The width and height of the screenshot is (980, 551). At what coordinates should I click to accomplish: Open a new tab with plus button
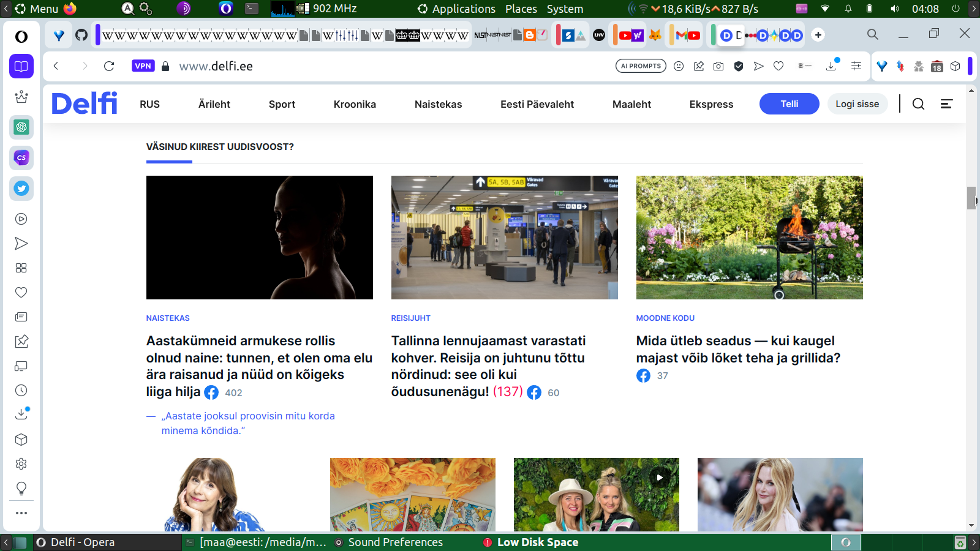[818, 35]
